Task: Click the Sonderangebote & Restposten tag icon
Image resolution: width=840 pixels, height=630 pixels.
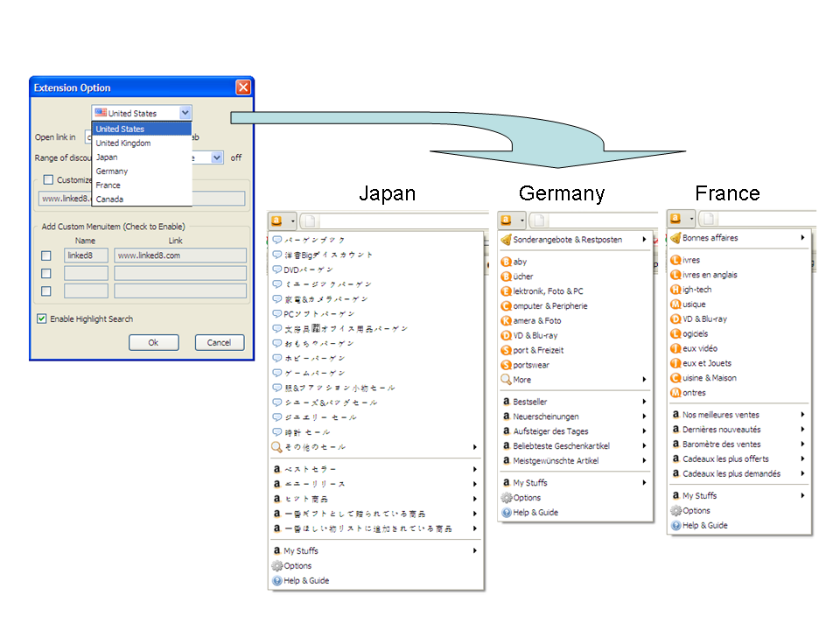Action: 506,240
